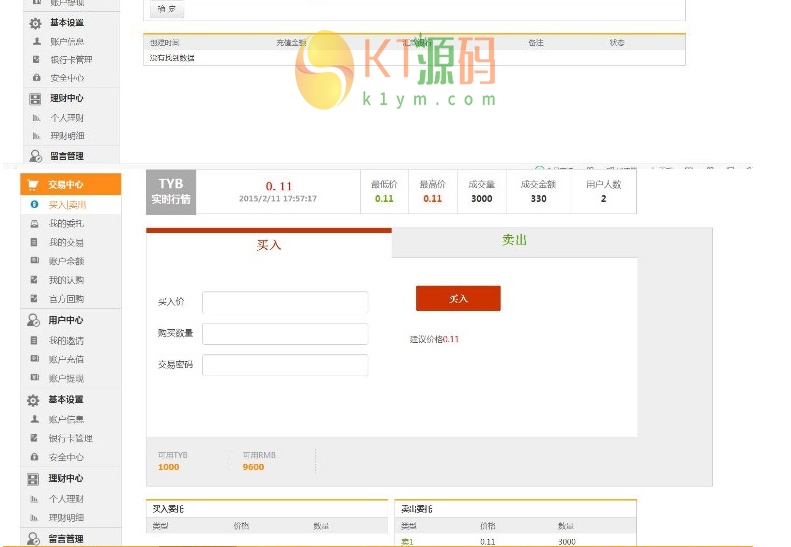Click the 创建时间 column header
Image resolution: width=791 pixels, height=547 pixels.
164,43
